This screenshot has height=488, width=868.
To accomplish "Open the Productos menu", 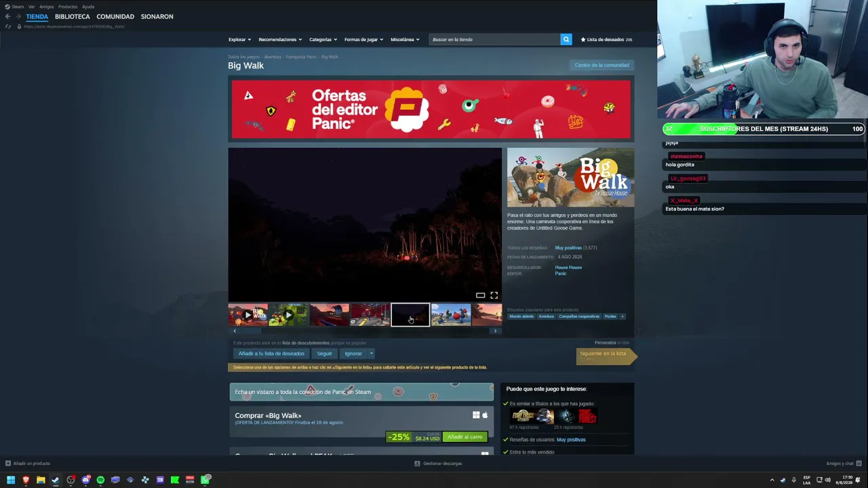I will click(68, 7).
